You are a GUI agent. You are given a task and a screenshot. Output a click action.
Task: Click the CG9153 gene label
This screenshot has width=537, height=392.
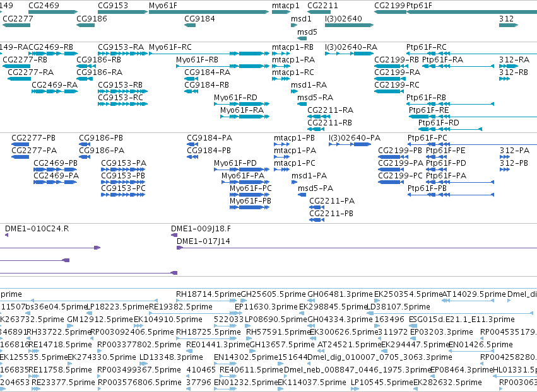113,6
